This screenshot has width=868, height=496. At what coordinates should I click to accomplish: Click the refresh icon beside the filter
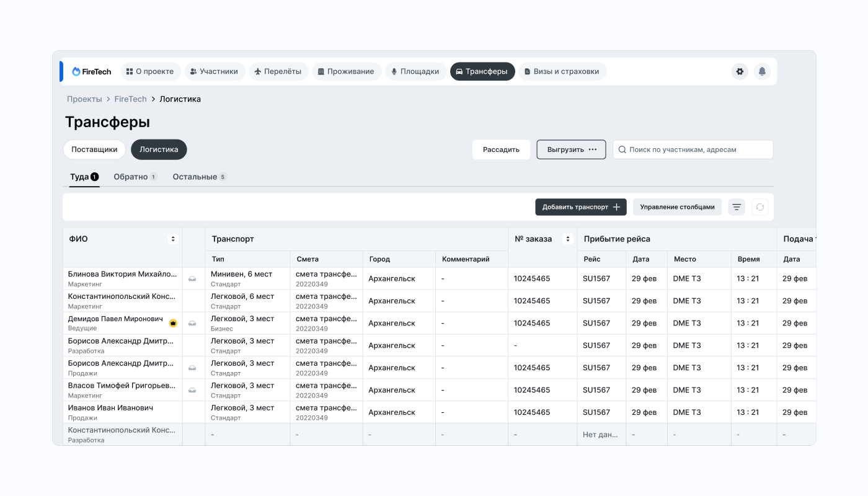[x=760, y=207]
